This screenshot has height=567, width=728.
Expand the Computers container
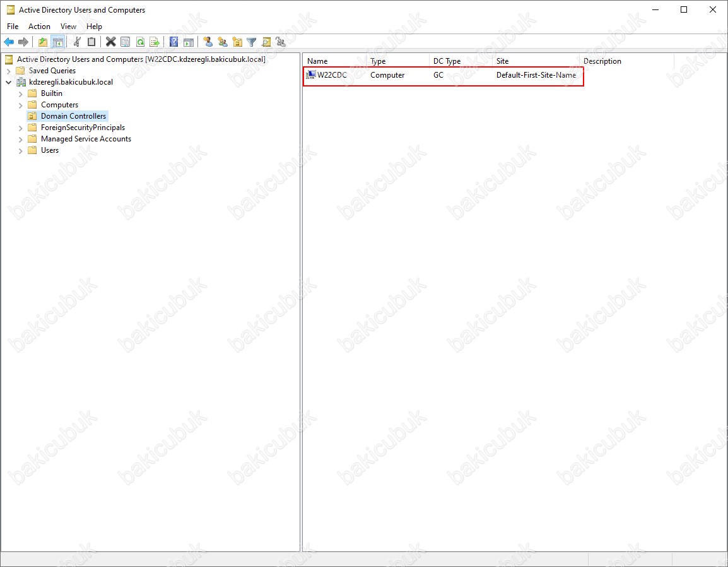pos(20,105)
